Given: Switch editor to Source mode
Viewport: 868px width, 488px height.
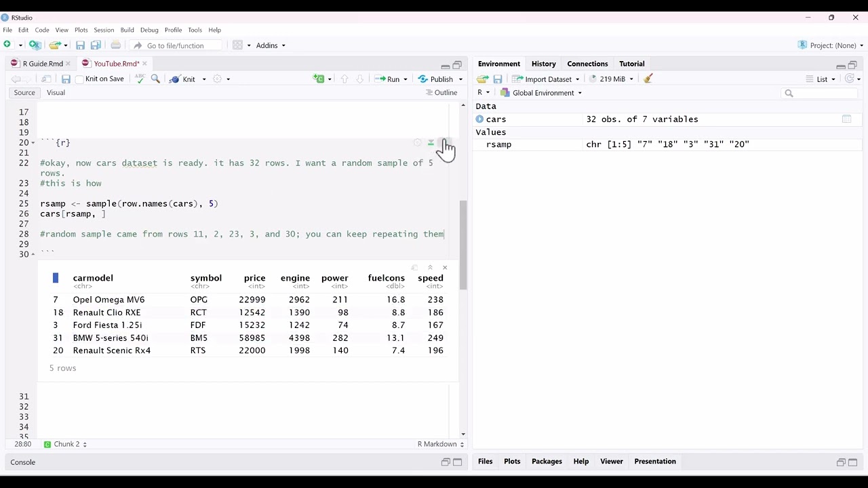Looking at the screenshot, I should pyautogui.click(x=24, y=93).
